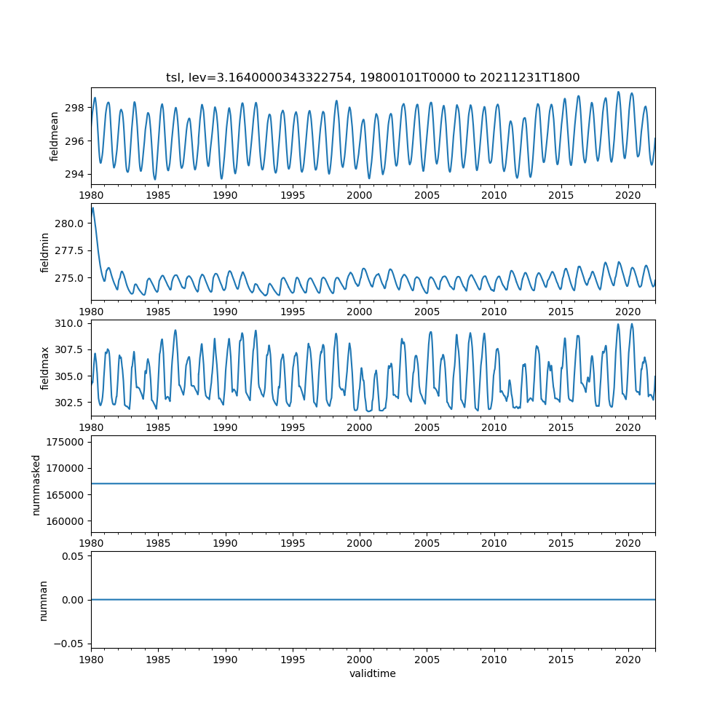
Task: Click the 1995 tick label under fieldmean plot
Action: (x=293, y=196)
